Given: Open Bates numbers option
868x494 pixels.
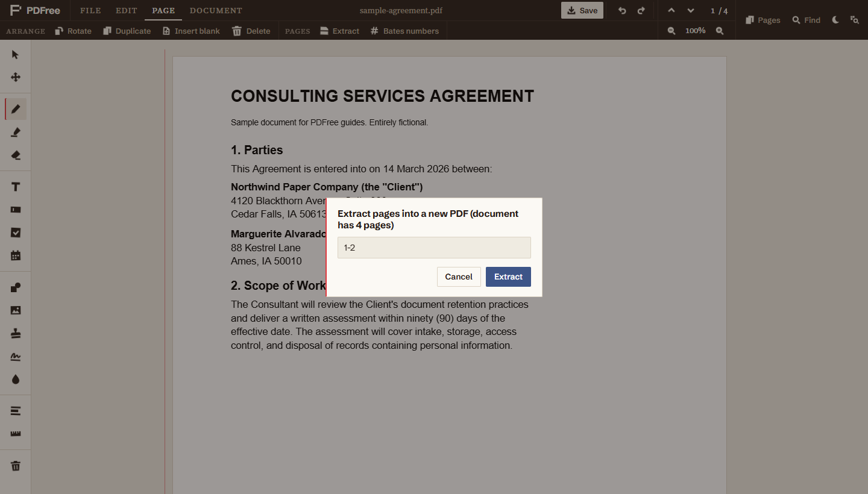Looking at the screenshot, I should 404,31.
